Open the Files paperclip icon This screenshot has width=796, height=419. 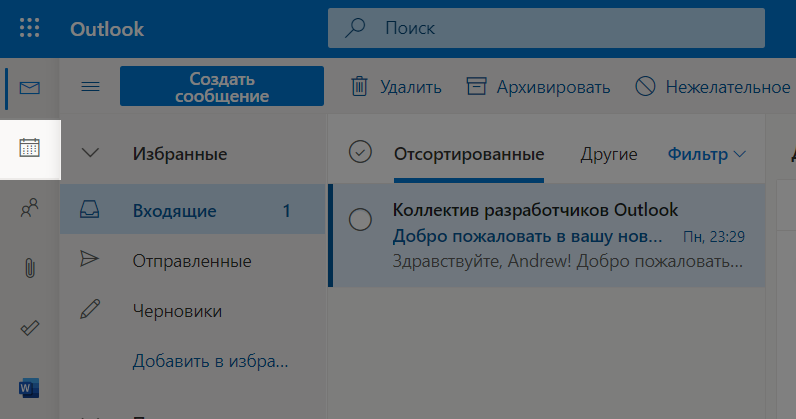[x=30, y=268]
